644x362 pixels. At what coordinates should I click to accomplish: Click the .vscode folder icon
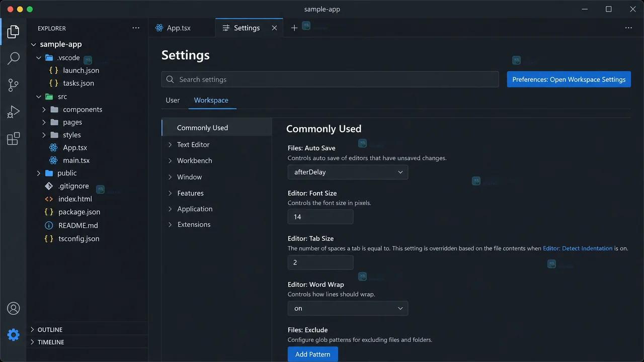click(49, 58)
